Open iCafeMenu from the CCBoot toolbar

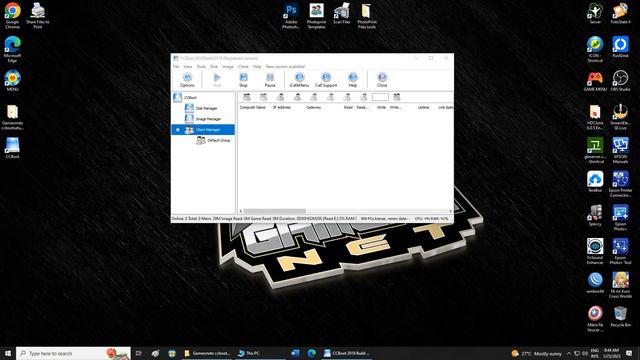[x=299, y=80]
